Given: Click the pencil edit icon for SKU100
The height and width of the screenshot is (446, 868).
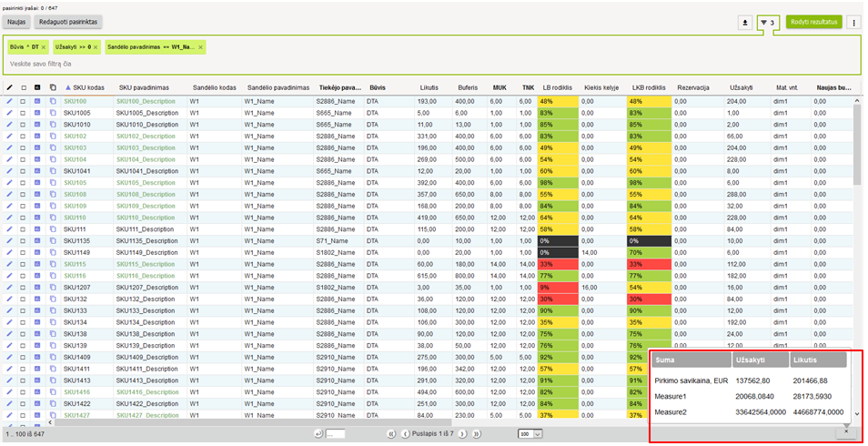Looking at the screenshot, I should coord(9,101).
